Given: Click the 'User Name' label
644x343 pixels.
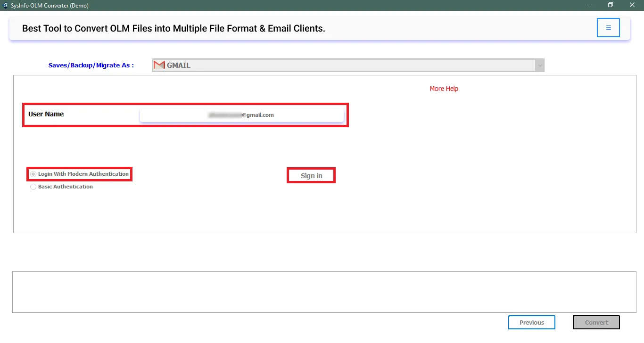Looking at the screenshot, I should click(46, 114).
